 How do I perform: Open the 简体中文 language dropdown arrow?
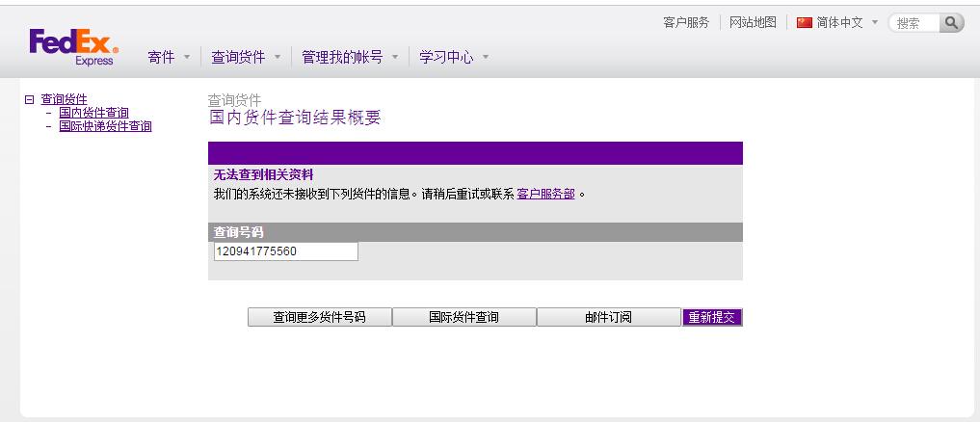tap(875, 22)
